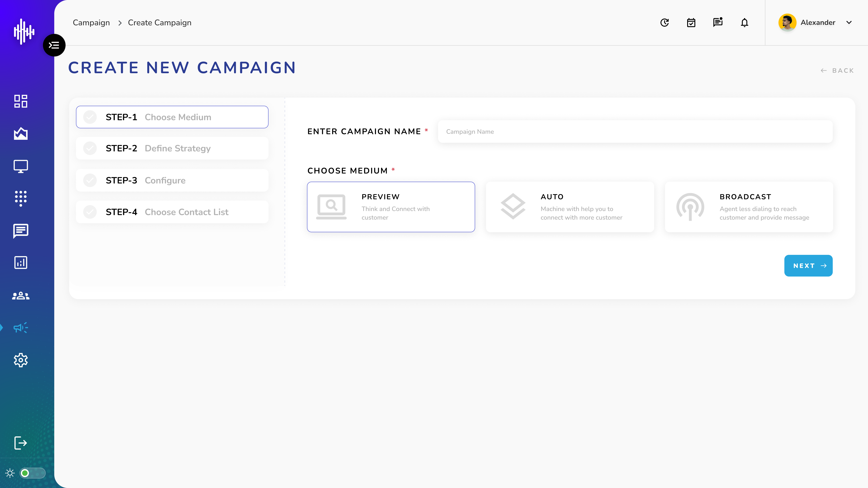This screenshot has width=868, height=488.
Task: Select STEP-4 Choose Contact List tab
Action: coord(172,212)
